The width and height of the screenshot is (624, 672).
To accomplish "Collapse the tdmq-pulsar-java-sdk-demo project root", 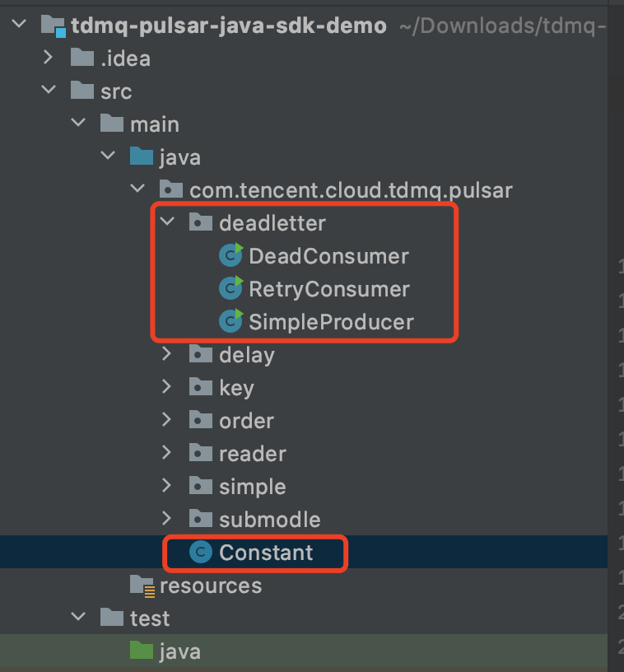I will tap(19, 24).
